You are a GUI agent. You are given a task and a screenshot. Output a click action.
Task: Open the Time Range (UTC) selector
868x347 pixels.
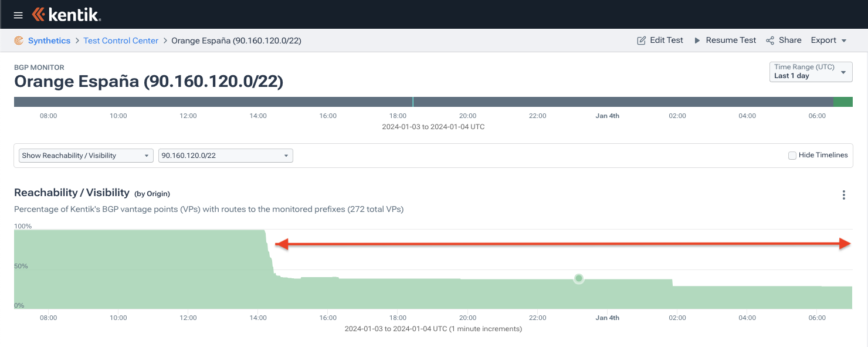click(x=811, y=72)
